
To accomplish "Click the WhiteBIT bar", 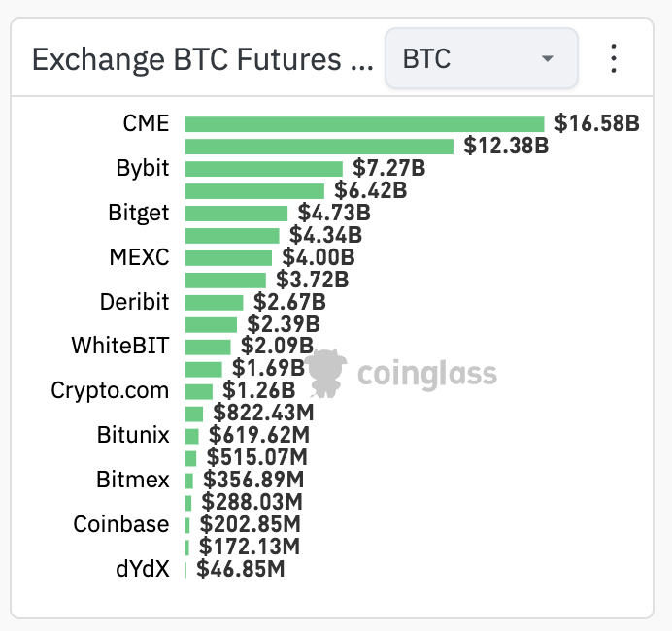I will pyautogui.click(x=207, y=347).
